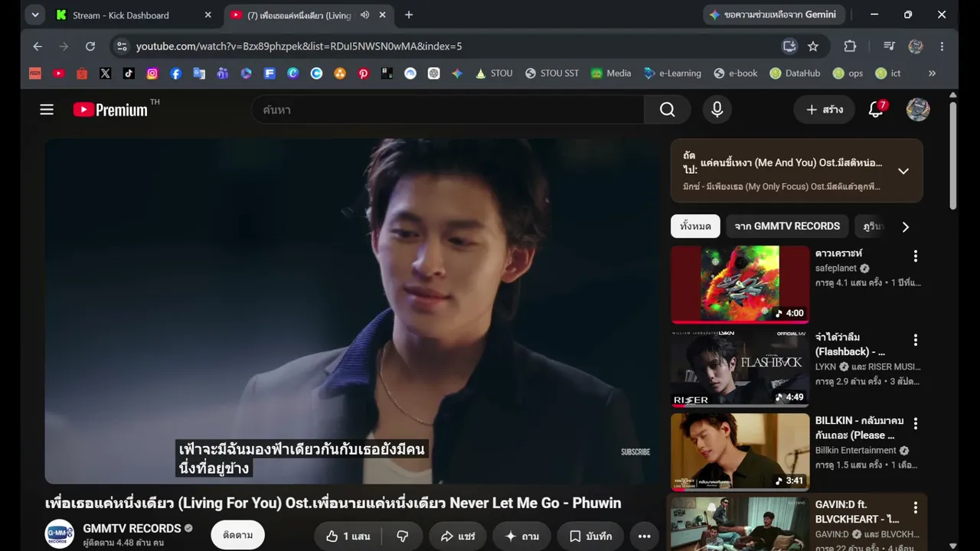This screenshot has width=980, height=551.
Task: Click the ถาม ask button
Action: coord(521,536)
